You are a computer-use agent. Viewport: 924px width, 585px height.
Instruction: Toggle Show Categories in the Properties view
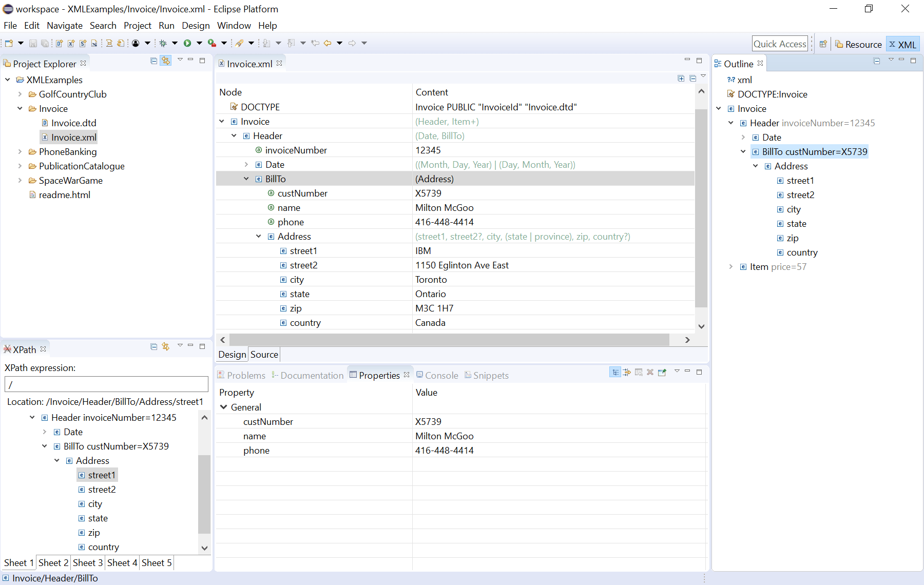pyautogui.click(x=615, y=373)
